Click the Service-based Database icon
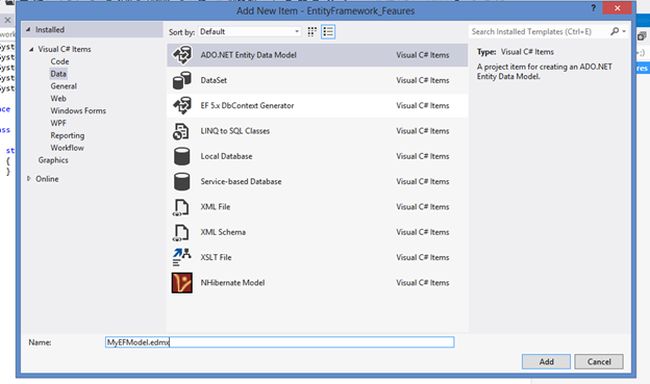The height and width of the screenshot is (384, 650). coord(182,182)
